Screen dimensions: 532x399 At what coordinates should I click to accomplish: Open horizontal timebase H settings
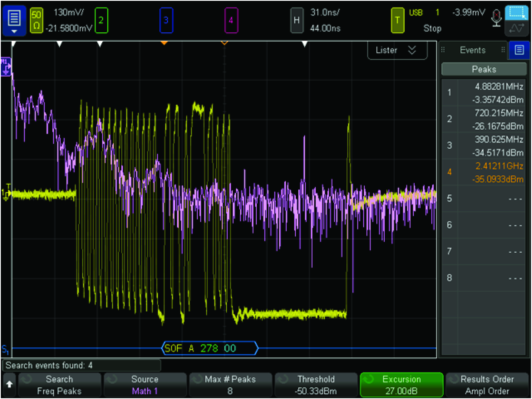pyautogui.click(x=297, y=20)
